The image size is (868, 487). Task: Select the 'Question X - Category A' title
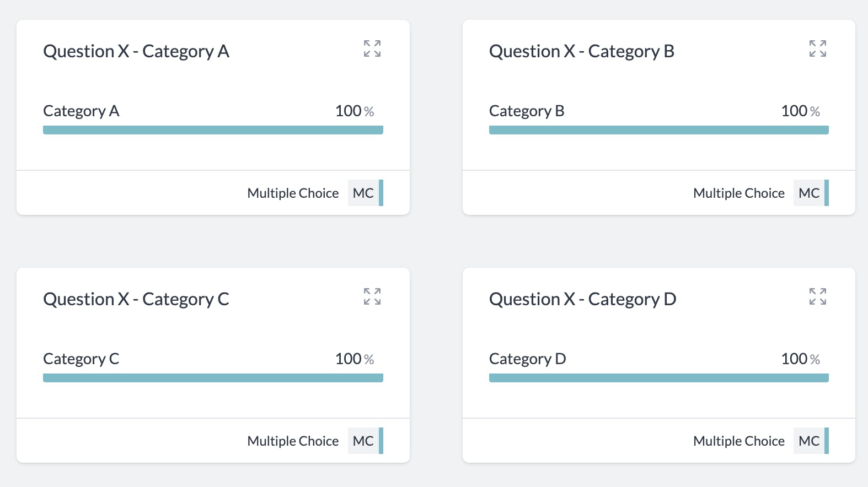click(x=136, y=51)
